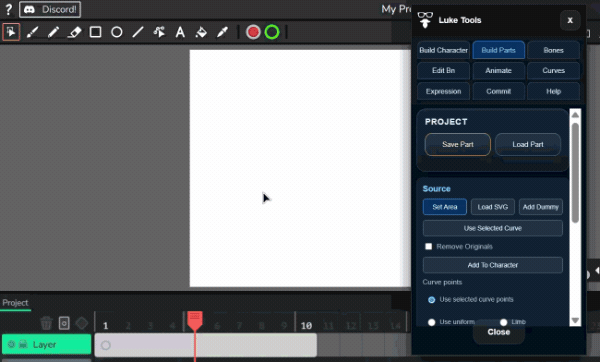The height and width of the screenshot is (362, 600).
Task: Toggle Layer visibility icon
Action: pos(11,344)
